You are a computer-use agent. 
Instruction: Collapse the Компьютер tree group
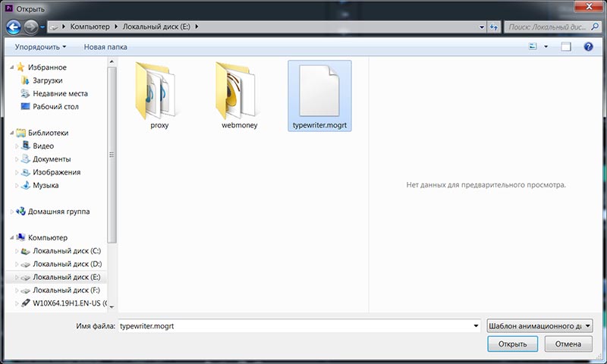(11, 237)
